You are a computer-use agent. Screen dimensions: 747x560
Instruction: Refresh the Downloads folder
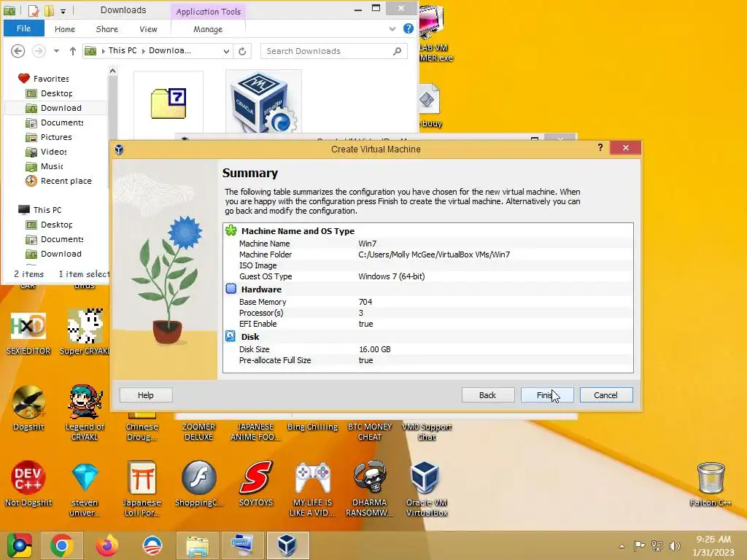tap(242, 51)
